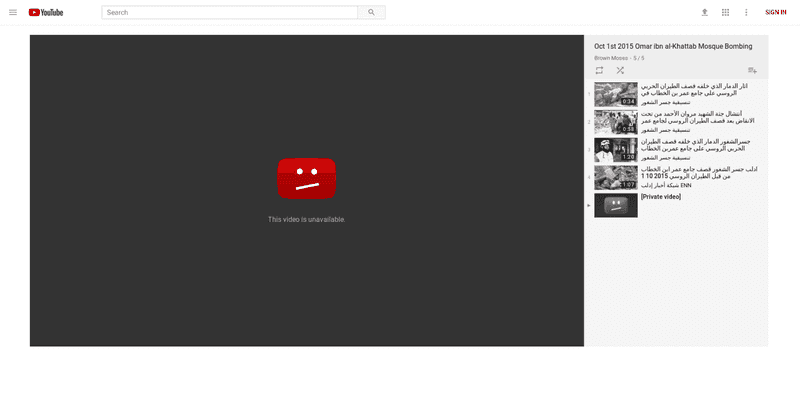Toggle loop playlist
Screen dimensions: 800x416
[x=599, y=70]
